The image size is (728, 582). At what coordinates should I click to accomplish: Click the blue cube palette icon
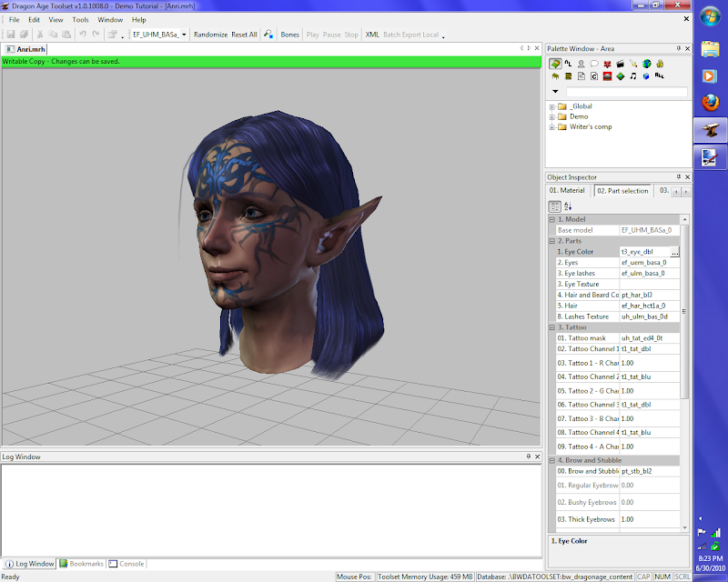click(646, 76)
